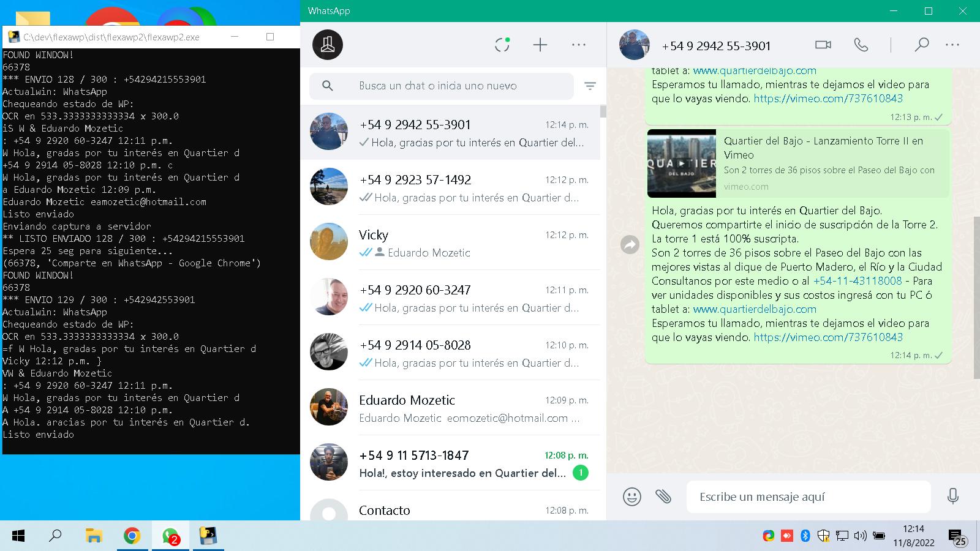Viewport: 980px width, 551px height.
Task: Open the emoji picker
Action: coord(632,497)
